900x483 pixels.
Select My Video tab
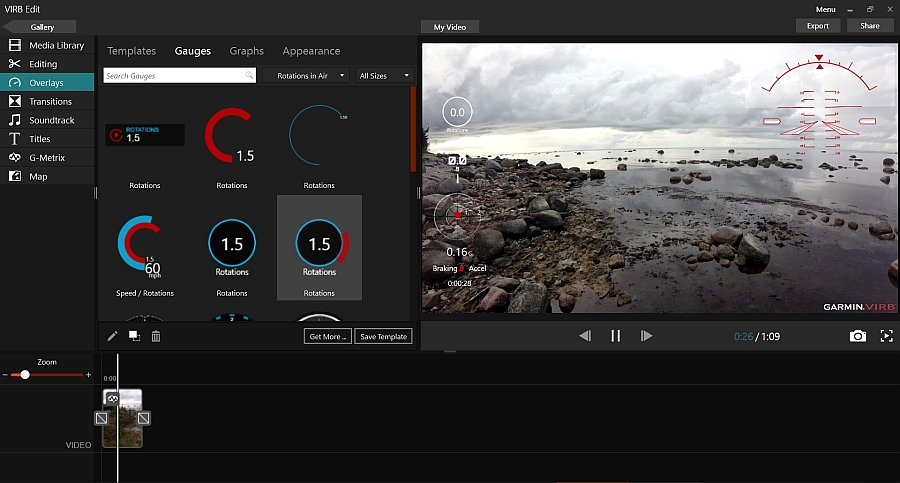coord(450,27)
